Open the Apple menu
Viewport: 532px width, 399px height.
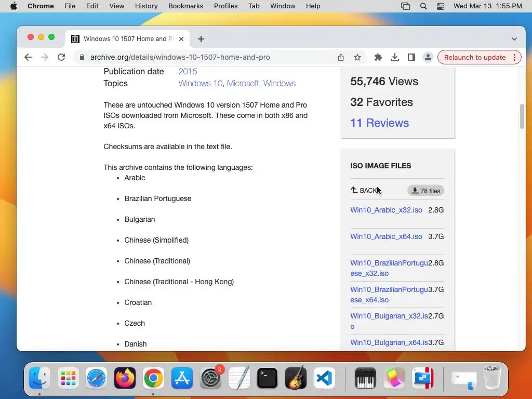tap(14, 6)
